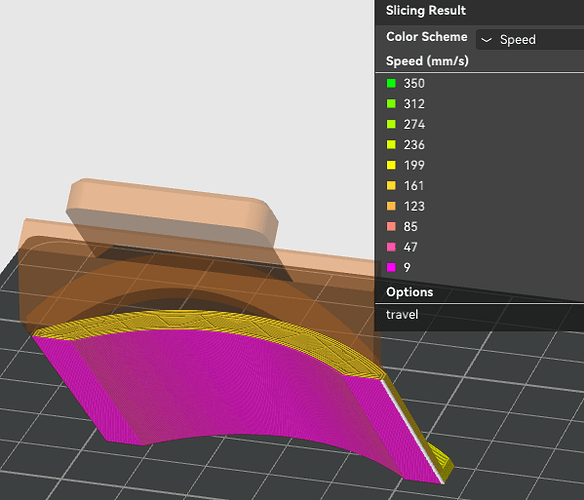Select the 274 speed color swatch

click(391, 124)
